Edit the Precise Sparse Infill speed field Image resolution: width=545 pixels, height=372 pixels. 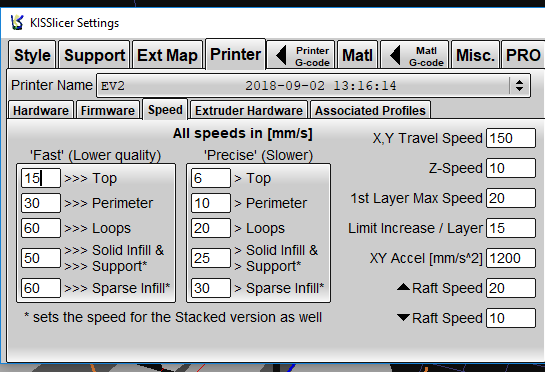pyautogui.click(x=211, y=288)
